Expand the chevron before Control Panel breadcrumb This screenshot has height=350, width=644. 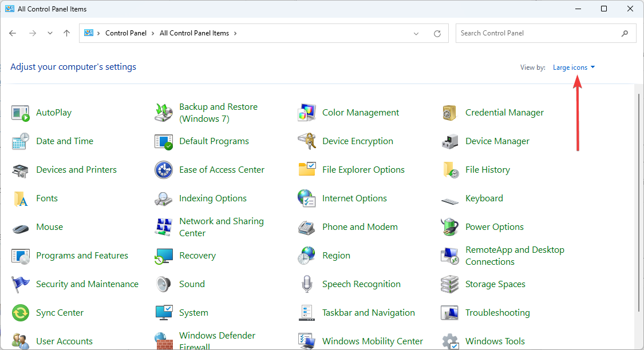pyautogui.click(x=98, y=33)
